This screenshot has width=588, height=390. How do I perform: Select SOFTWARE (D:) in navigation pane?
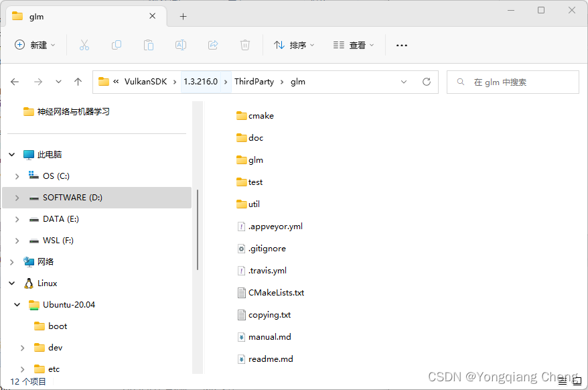(x=96, y=198)
